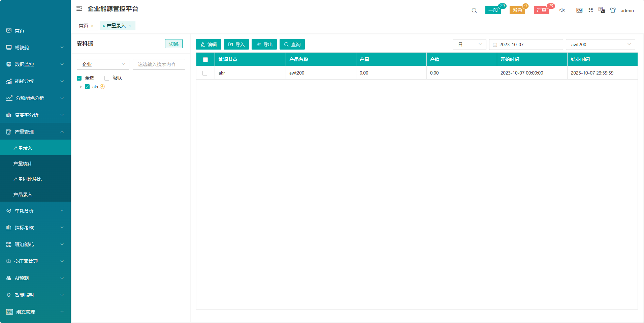Select the akr row checkbox in table
The width and height of the screenshot is (644, 323).
click(205, 73)
